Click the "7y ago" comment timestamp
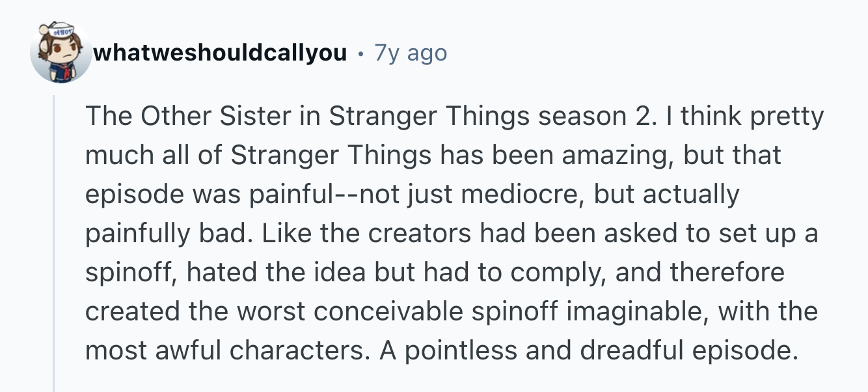This screenshot has height=392, width=868. pos(411,53)
